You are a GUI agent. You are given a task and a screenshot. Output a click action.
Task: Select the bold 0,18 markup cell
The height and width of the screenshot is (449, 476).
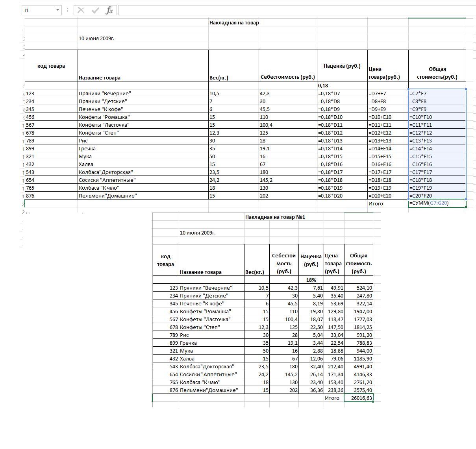click(342, 85)
